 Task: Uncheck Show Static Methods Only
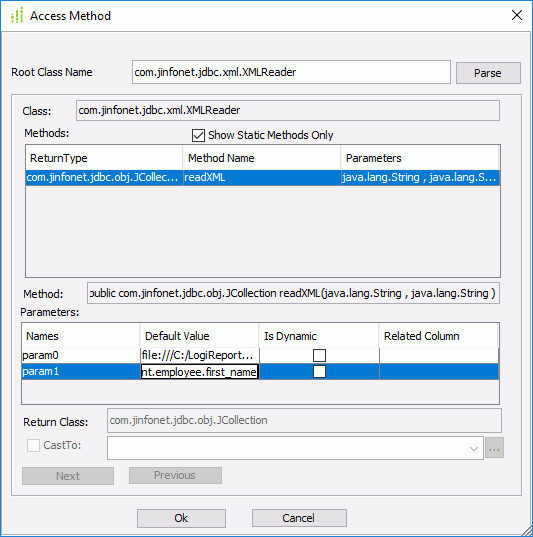point(198,135)
